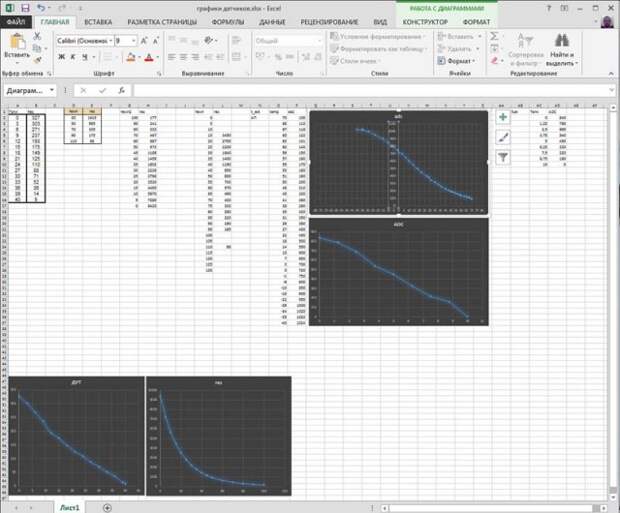The height and width of the screenshot is (513, 620).
Task: Select the ДУТ chart at bottom left
Action: pos(77,435)
